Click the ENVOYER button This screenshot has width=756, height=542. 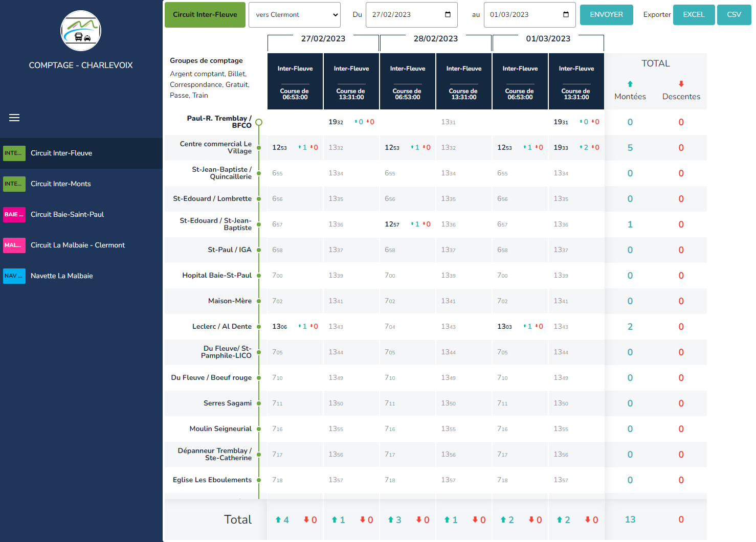607,15
